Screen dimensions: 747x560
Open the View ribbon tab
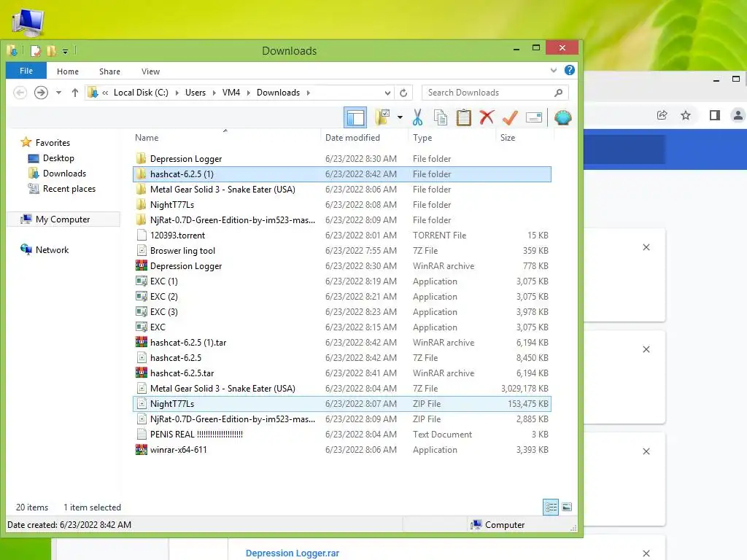click(150, 71)
